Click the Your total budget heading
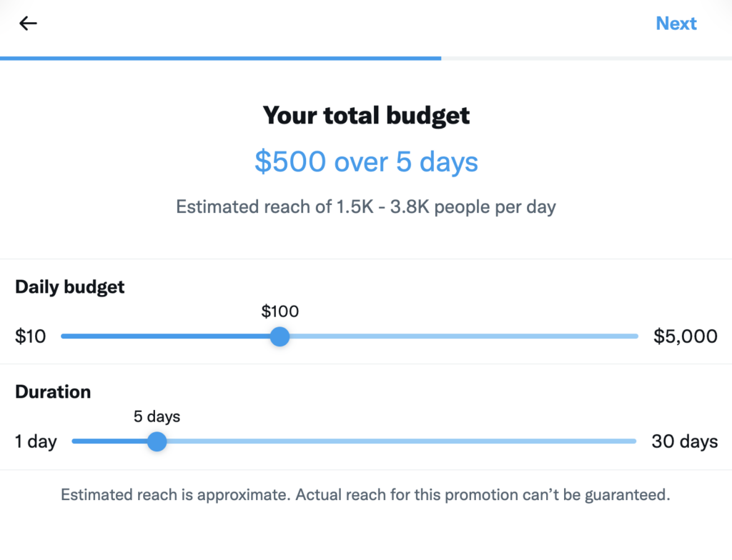732x560 pixels. 366,115
